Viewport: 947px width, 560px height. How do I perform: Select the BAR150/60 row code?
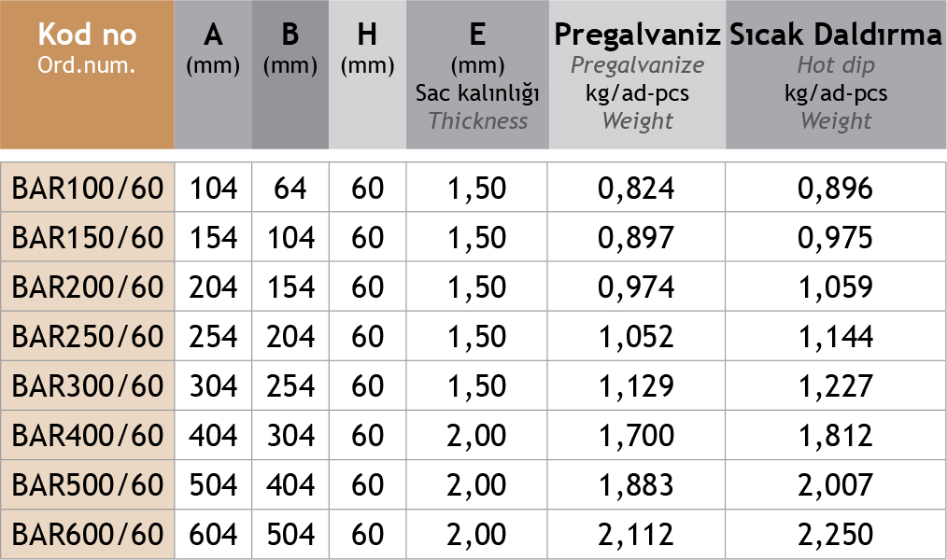[x=88, y=238]
